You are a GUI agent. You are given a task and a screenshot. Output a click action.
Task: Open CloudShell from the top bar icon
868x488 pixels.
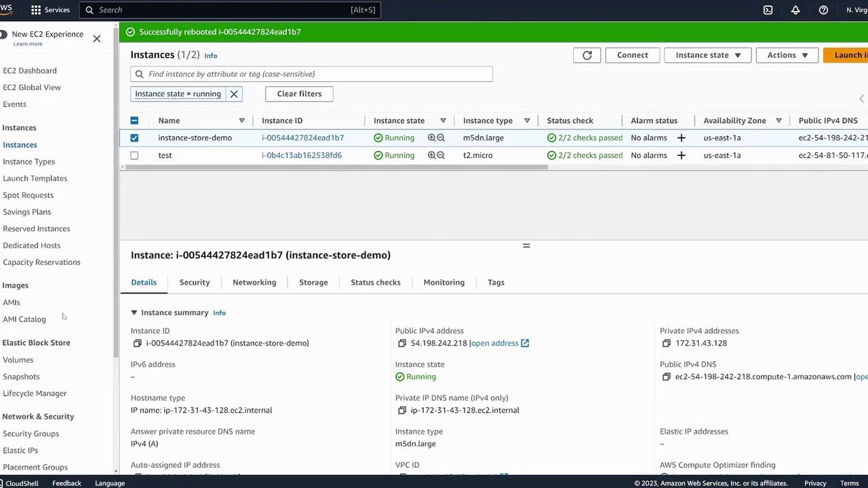pyautogui.click(x=768, y=10)
